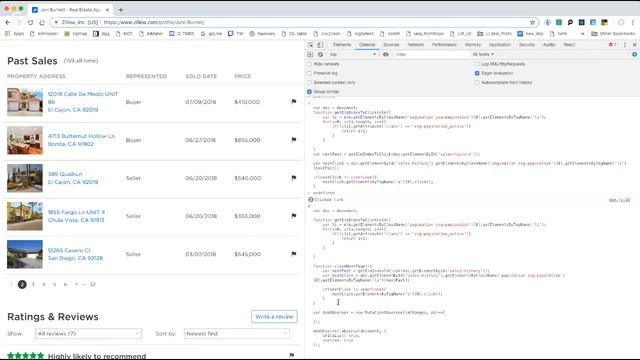This screenshot has height=360, width=640.
Task: Switch to the Network tab
Action: pyautogui.click(x=416, y=44)
